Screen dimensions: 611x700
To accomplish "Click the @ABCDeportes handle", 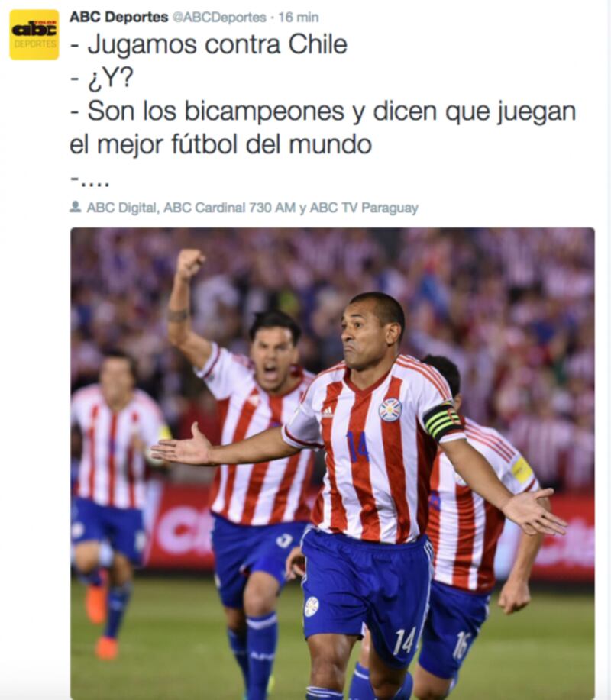I will coord(219,18).
